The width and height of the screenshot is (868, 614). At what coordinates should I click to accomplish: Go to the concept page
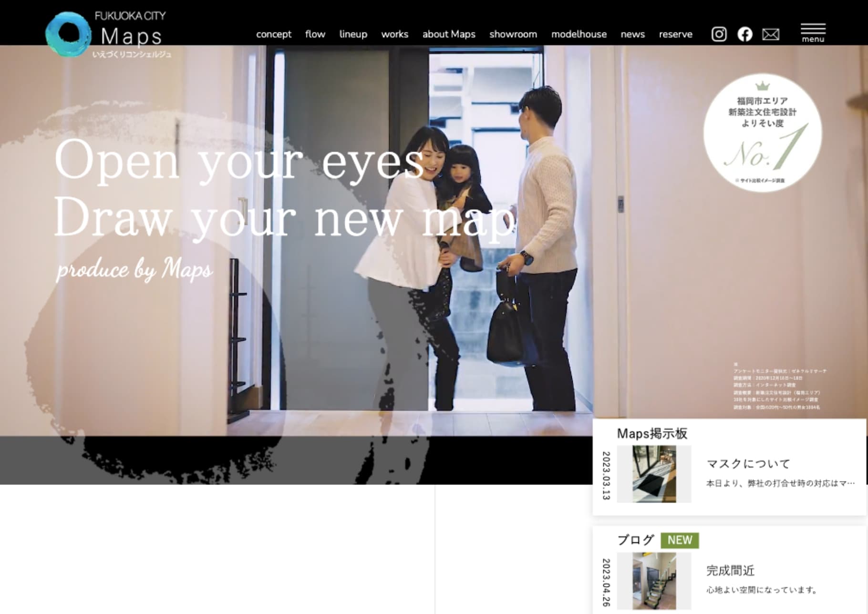click(x=274, y=34)
